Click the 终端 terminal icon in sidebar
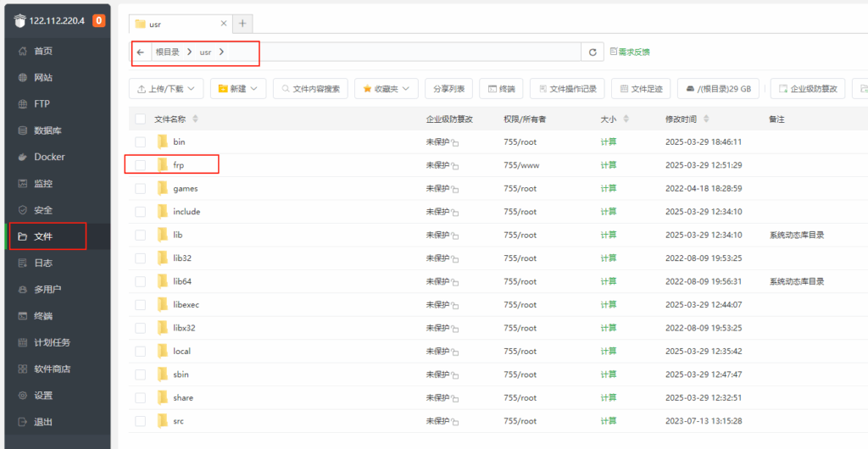 tap(23, 316)
